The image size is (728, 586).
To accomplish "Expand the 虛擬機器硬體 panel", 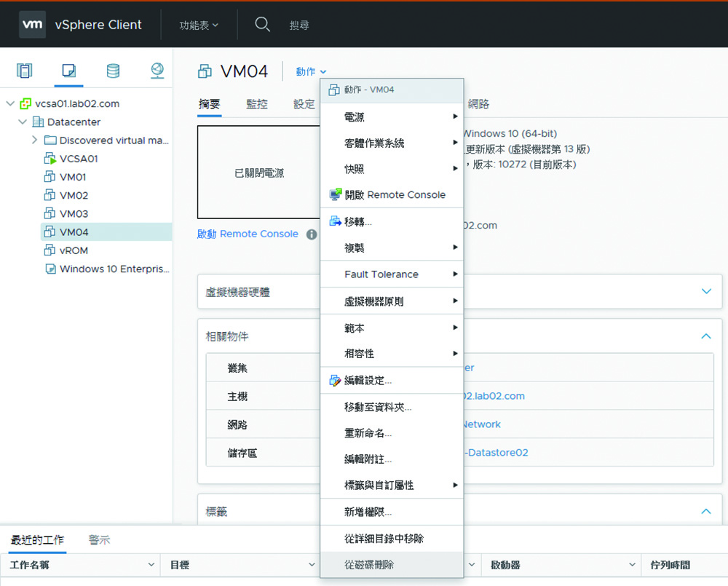I will (706, 291).
